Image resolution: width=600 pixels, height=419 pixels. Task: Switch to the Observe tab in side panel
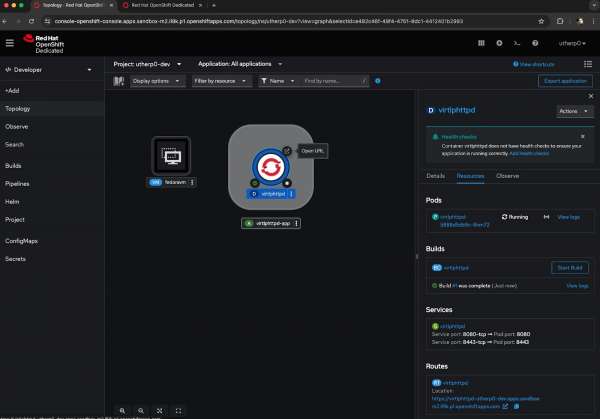coord(508,175)
